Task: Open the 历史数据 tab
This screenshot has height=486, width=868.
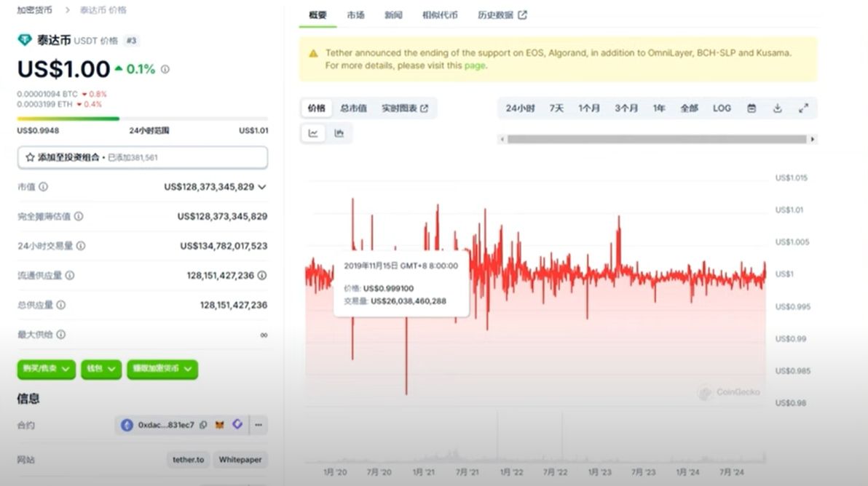Action: [496, 15]
